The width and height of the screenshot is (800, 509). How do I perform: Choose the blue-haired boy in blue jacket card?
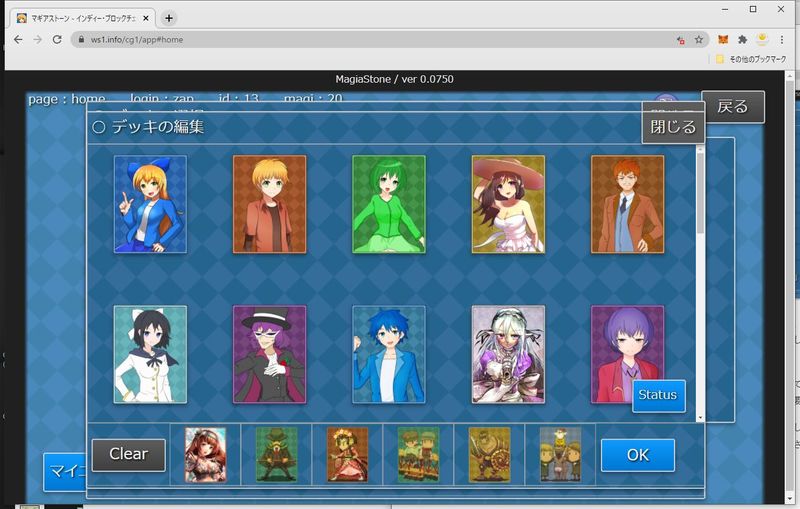point(389,354)
